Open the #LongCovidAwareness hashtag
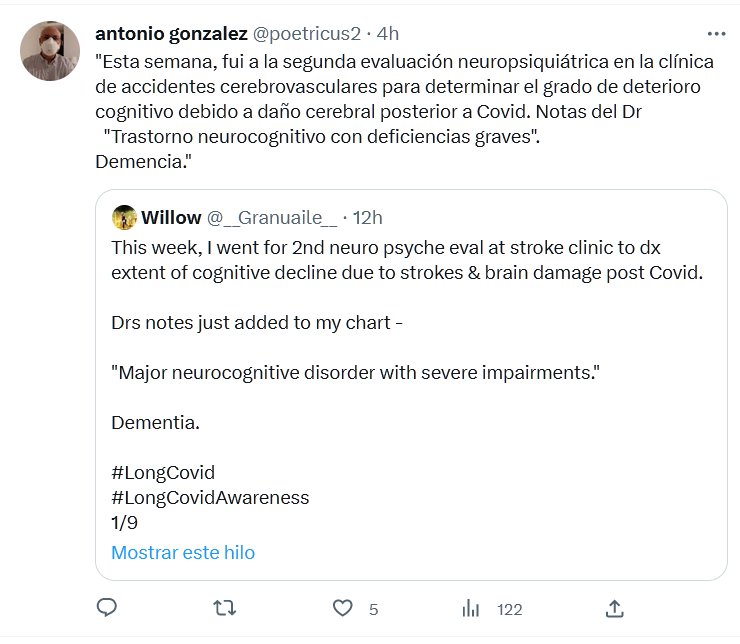 [x=210, y=497]
